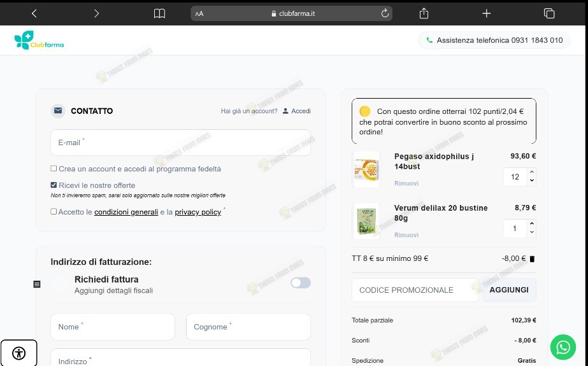This screenshot has width=588, height=366.
Task: Open a new Safari tab
Action: tap(486, 13)
